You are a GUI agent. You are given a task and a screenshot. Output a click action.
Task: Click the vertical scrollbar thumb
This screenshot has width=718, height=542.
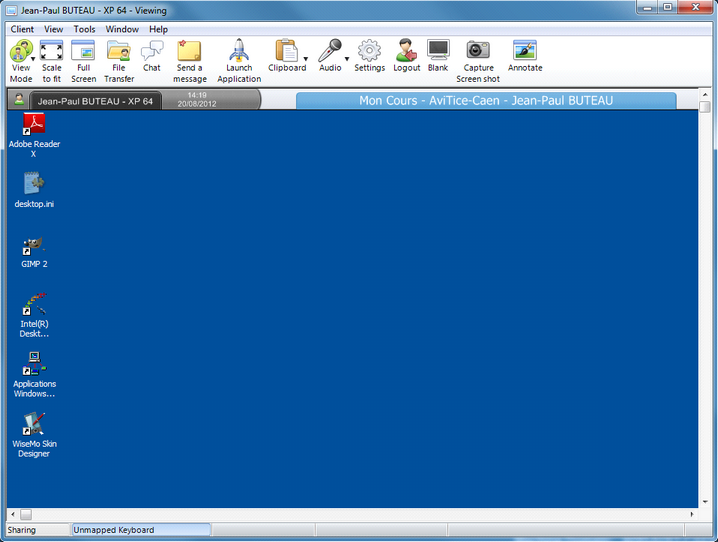(705, 106)
